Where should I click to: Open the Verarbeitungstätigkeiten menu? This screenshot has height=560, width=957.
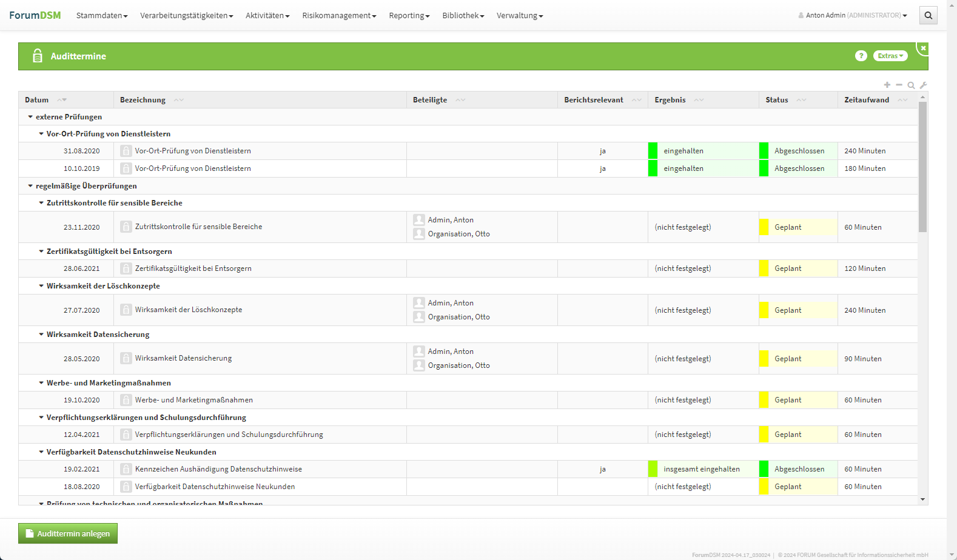tap(186, 16)
